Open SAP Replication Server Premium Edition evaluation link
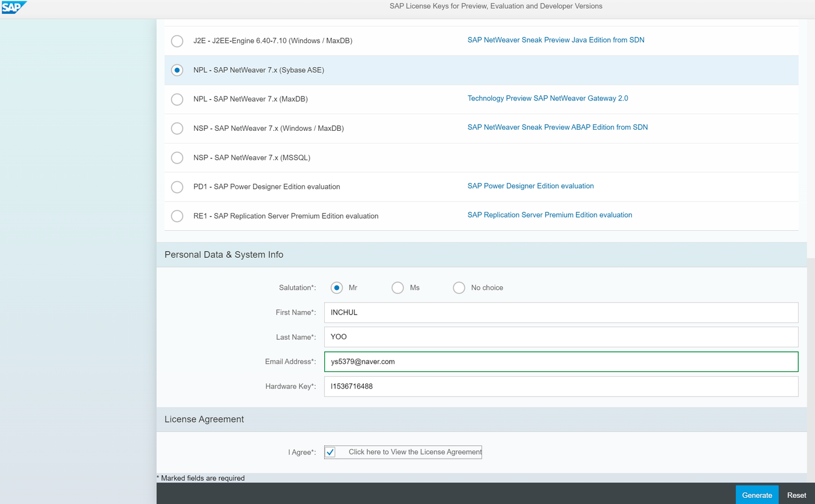The image size is (815, 504). [550, 215]
